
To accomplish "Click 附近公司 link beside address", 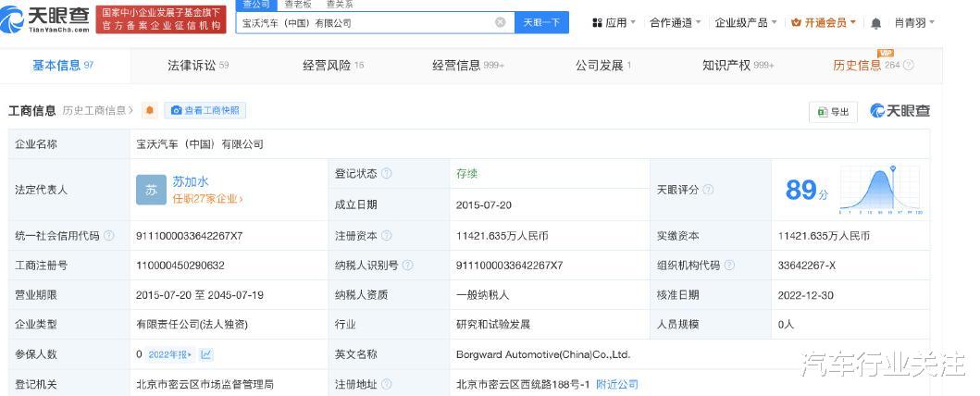I will tap(617, 384).
